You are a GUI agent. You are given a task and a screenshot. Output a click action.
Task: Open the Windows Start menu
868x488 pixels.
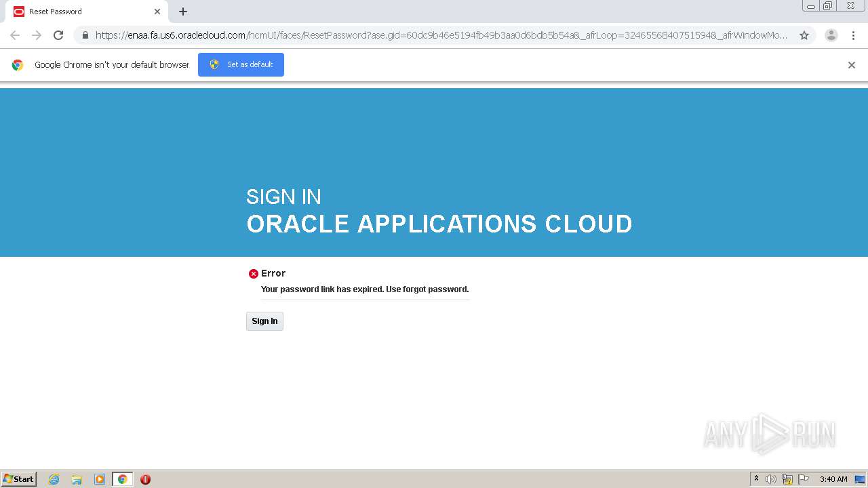point(19,479)
